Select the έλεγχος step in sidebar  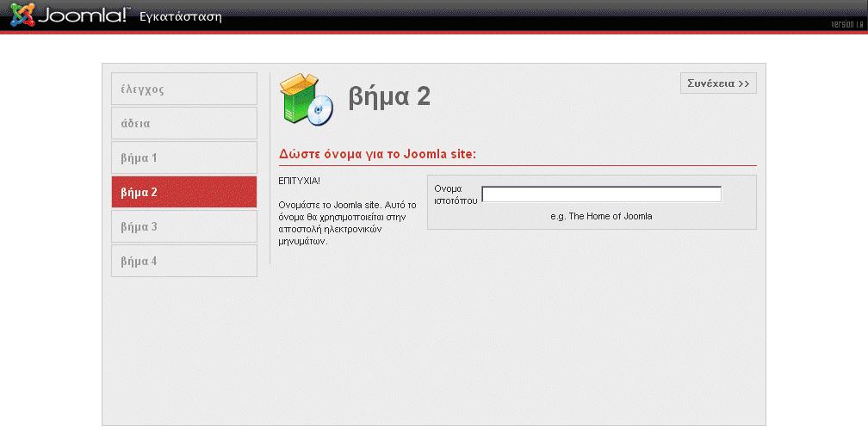(x=184, y=89)
